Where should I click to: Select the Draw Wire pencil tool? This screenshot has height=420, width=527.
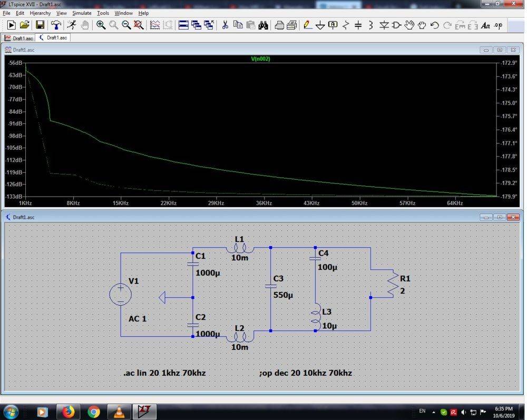(307, 25)
